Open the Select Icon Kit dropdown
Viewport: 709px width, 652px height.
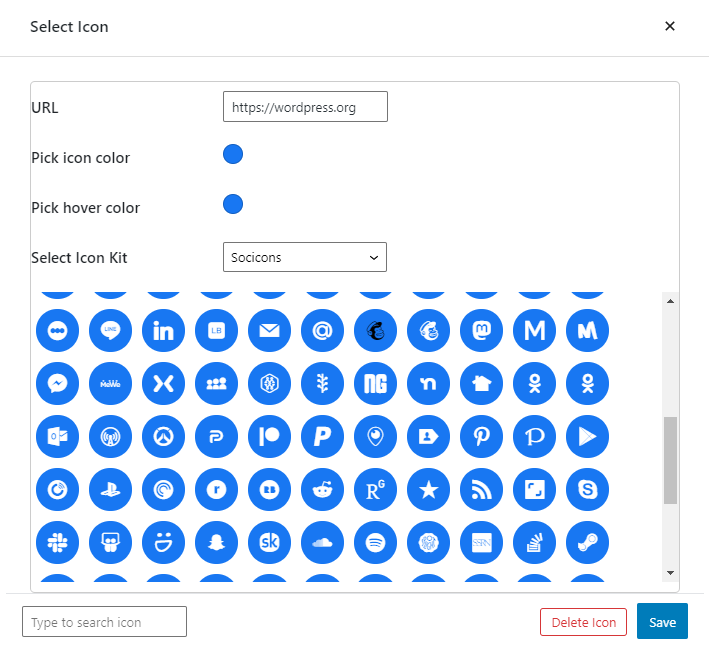[x=304, y=257]
